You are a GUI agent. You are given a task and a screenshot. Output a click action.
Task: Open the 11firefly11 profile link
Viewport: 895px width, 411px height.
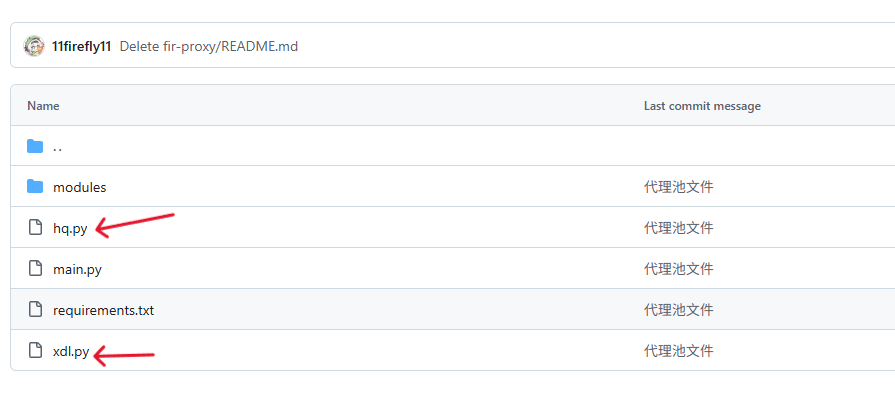tap(81, 47)
